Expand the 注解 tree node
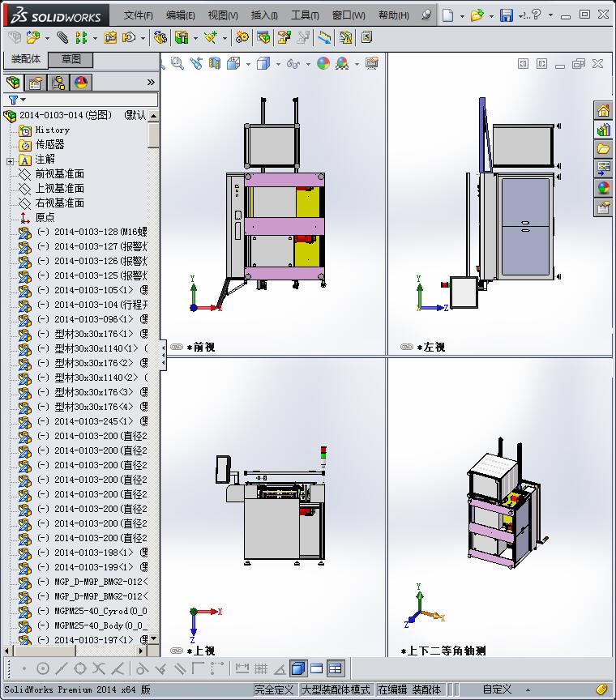This screenshot has height=700, width=616. pos(10,161)
